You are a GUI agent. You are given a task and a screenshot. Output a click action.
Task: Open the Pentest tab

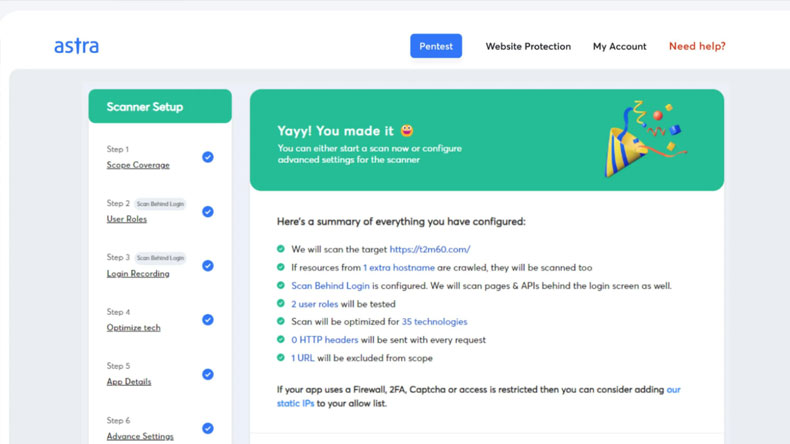436,46
